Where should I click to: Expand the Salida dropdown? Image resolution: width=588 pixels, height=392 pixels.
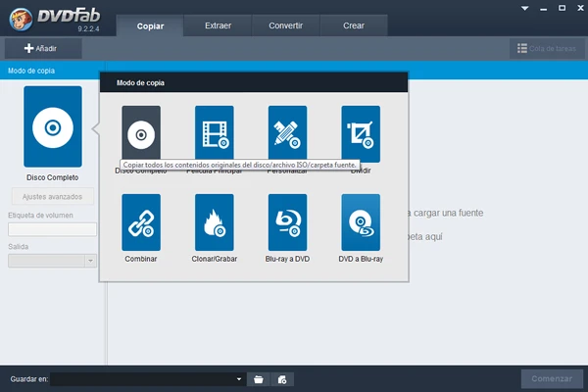(x=90, y=261)
